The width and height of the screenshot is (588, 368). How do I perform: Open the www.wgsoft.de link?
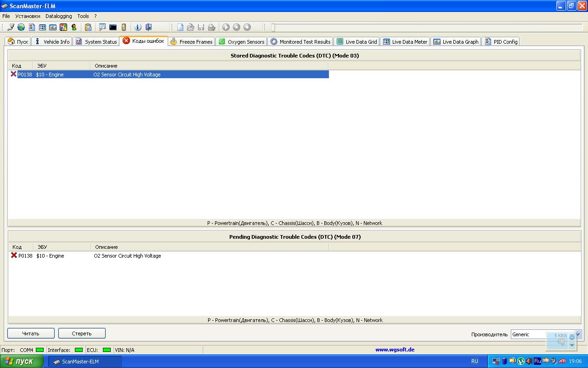pos(395,350)
